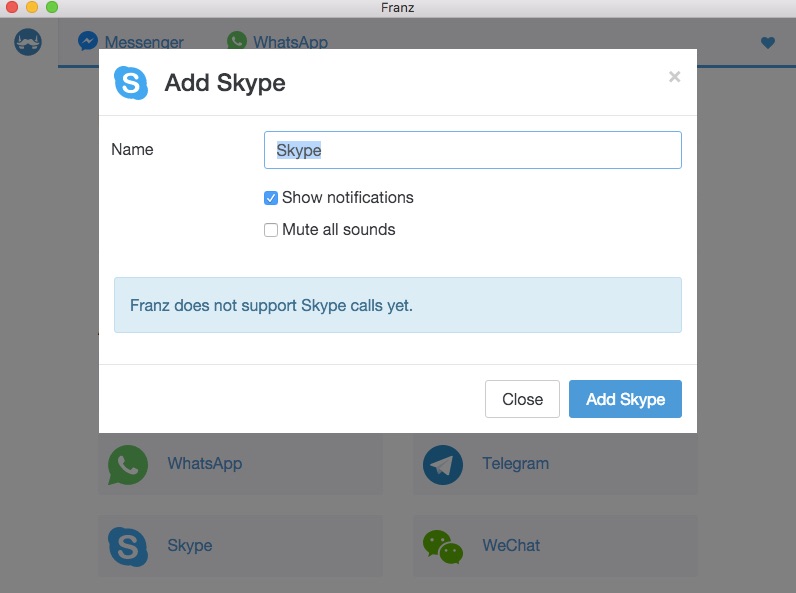Click the macOS green zoom button
Viewport: 796px width, 593px height.
point(52,7)
